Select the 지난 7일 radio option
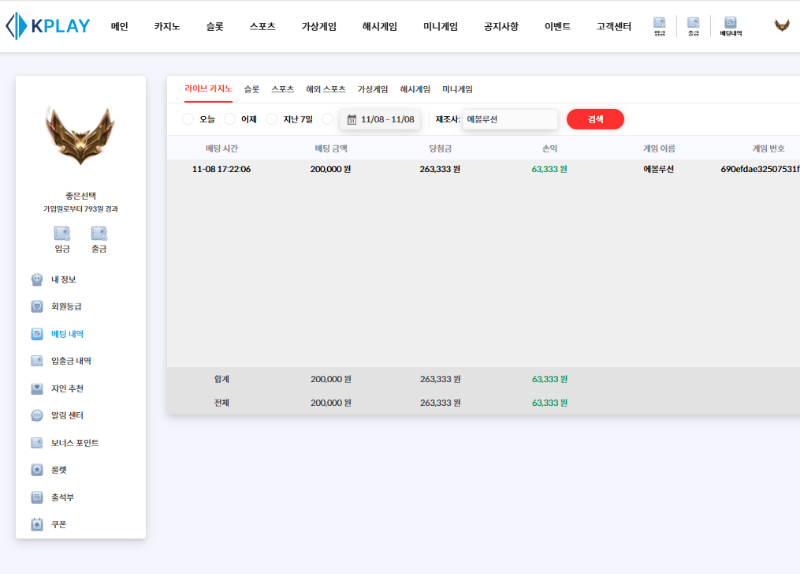 point(272,119)
